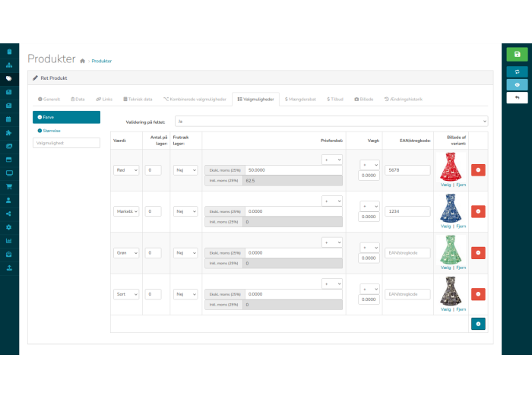Open the calendar sidebar icon
Image resolution: width=532 pixels, height=399 pixels.
click(9, 119)
